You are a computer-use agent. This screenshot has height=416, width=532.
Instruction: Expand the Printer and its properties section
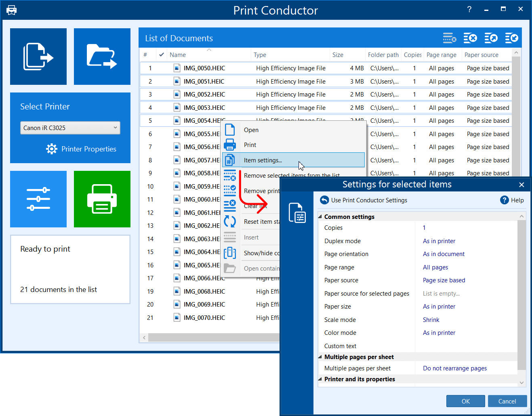coord(320,379)
